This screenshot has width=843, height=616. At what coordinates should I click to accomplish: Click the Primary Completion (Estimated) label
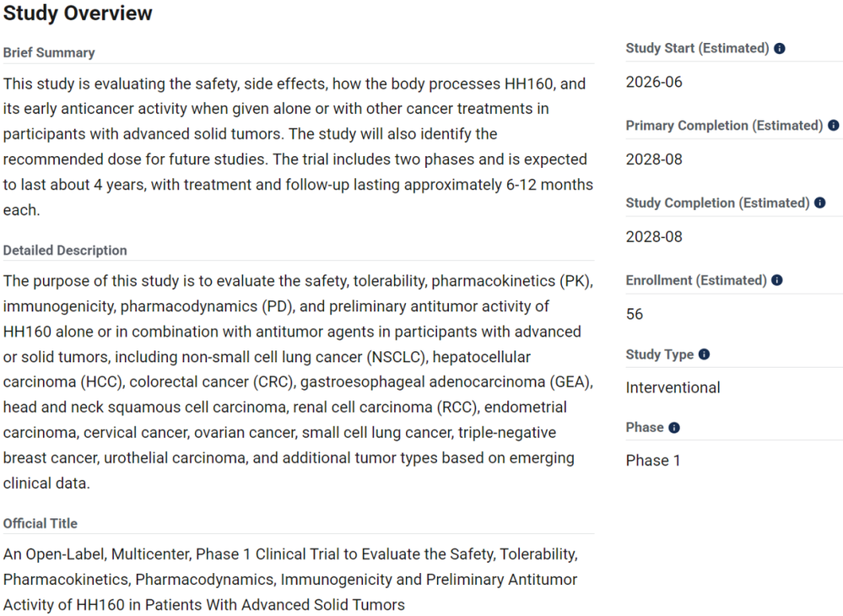[x=724, y=126]
